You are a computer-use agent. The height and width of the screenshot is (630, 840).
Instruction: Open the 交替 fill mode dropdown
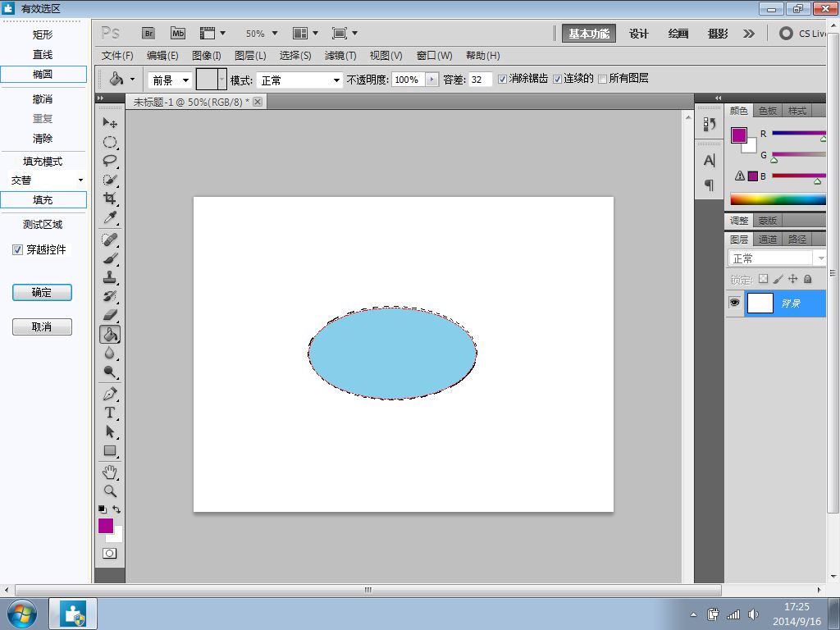coord(48,180)
